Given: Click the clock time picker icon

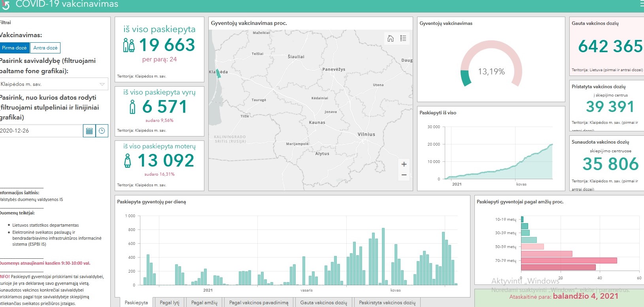Looking at the screenshot, I should tap(102, 131).
